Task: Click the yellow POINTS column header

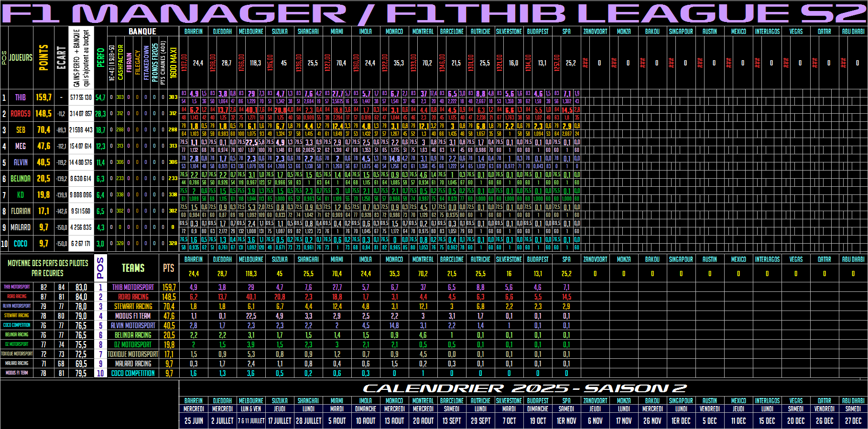Action: (x=43, y=57)
